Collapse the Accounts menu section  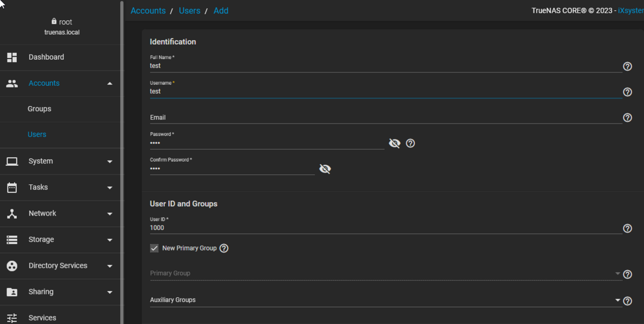coord(110,83)
